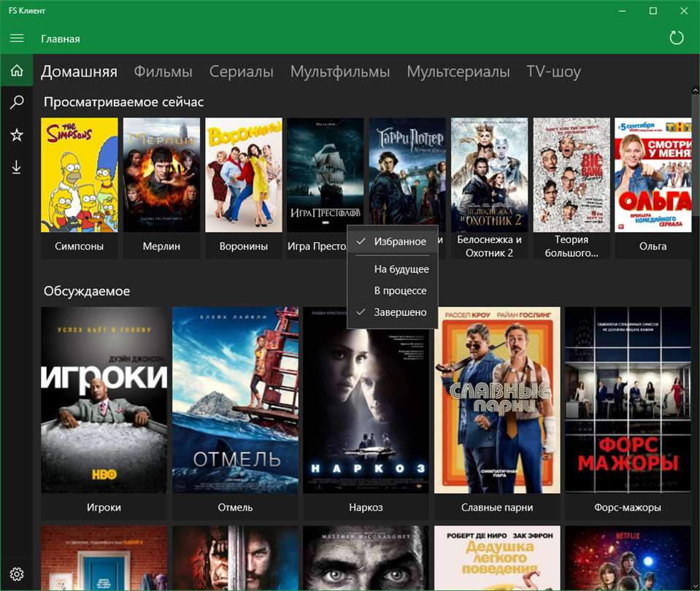Image resolution: width=700 pixels, height=591 pixels.
Task: Click Теория большого... title label
Action: pos(572,247)
